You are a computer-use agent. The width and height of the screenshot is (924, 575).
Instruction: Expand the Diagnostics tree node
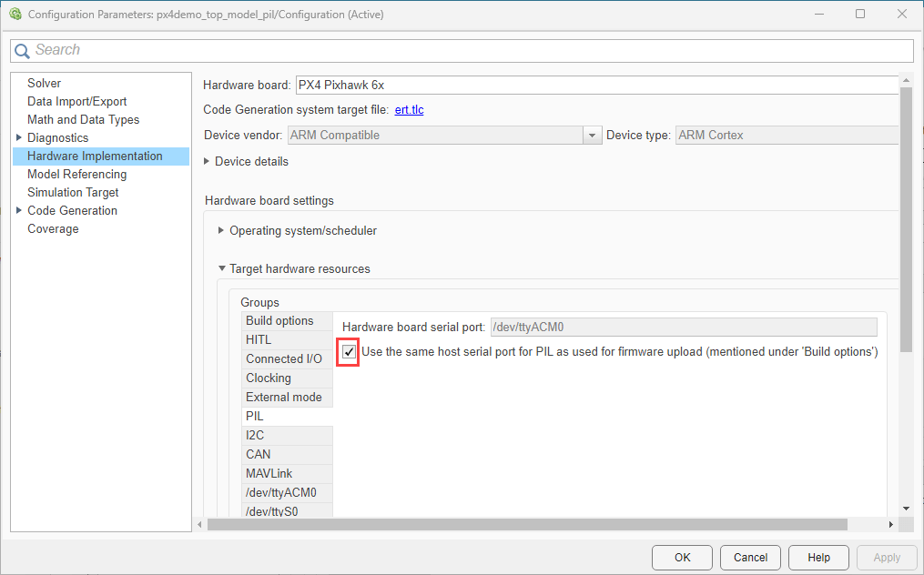19,137
